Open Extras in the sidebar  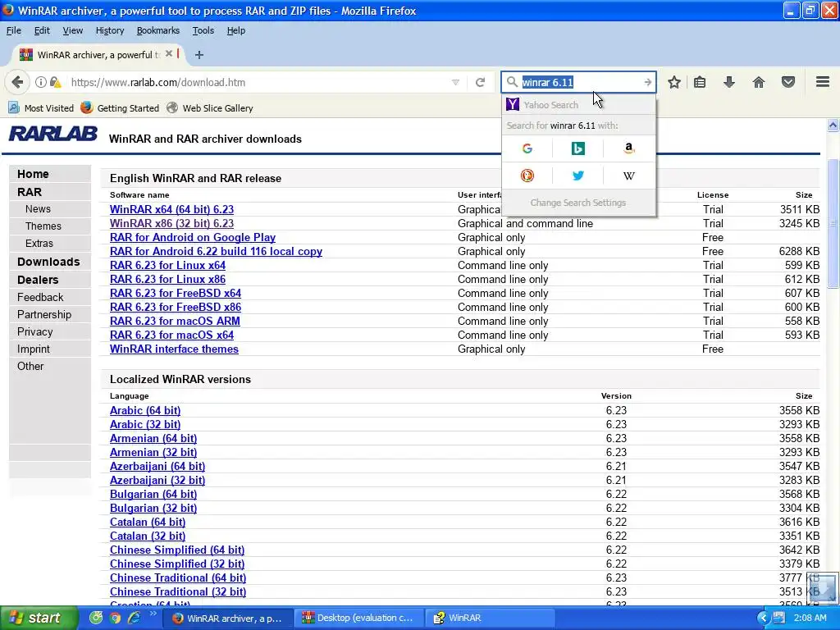(x=39, y=243)
